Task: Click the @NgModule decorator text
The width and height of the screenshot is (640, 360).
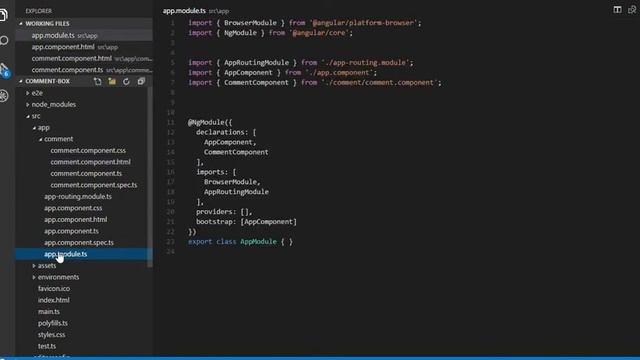Action: point(206,122)
